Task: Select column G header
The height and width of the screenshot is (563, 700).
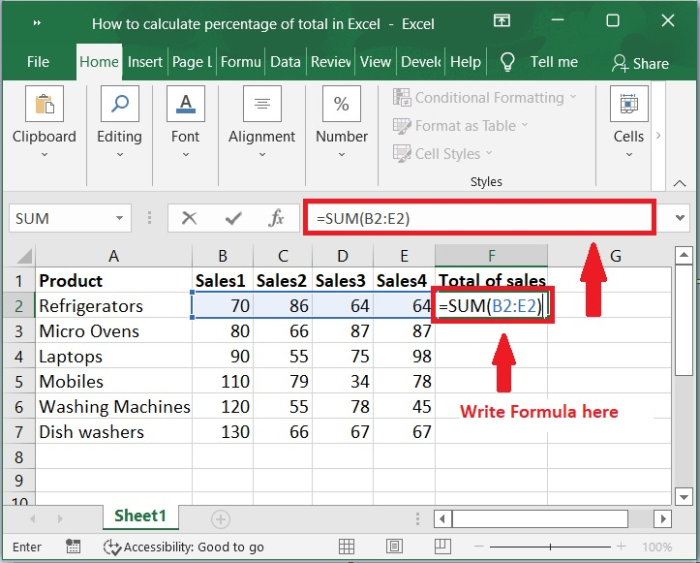Action: click(615, 256)
